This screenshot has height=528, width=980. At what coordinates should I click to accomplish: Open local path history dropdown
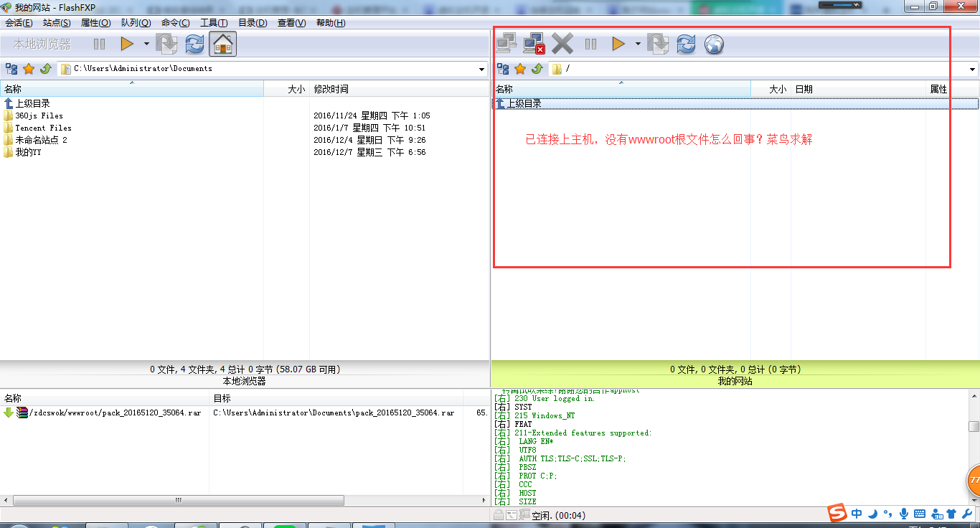481,70
